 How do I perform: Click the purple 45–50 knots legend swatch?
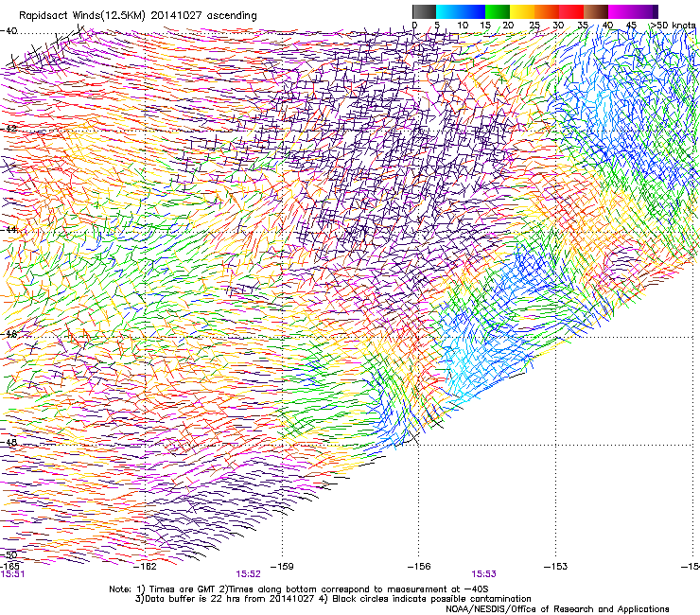point(645,11)
